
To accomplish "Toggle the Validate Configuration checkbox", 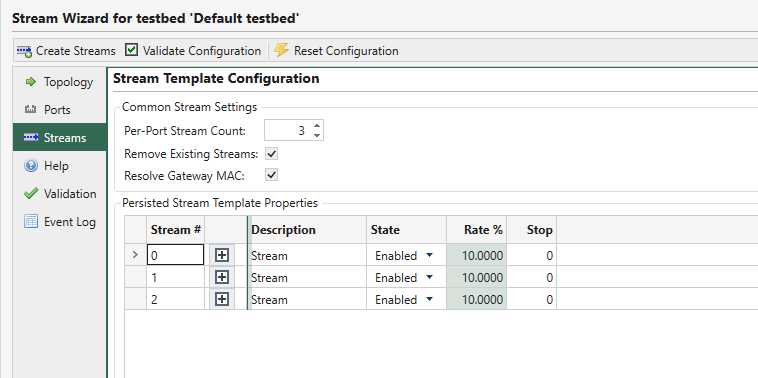I will (x=131, y=50).
